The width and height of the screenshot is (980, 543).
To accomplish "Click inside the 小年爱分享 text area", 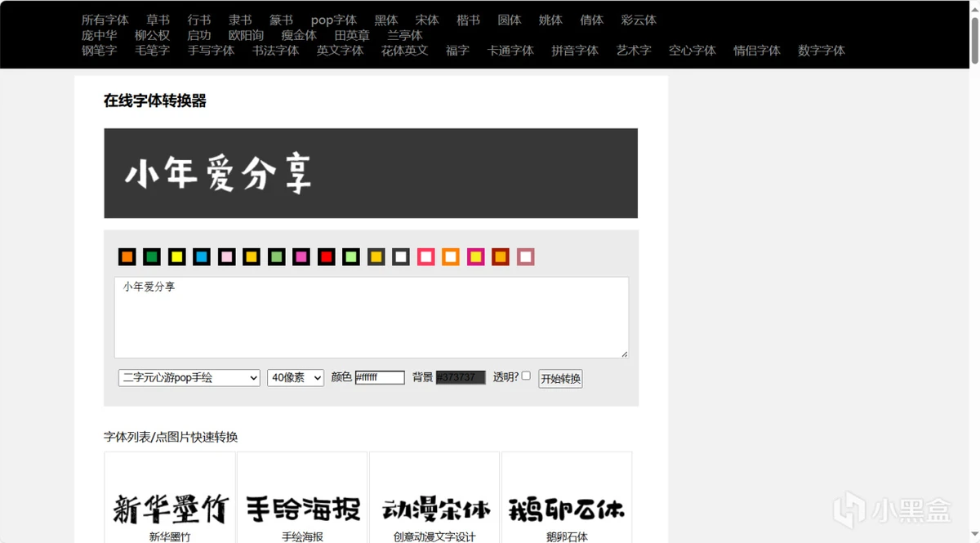I will [x=371, y=317].
